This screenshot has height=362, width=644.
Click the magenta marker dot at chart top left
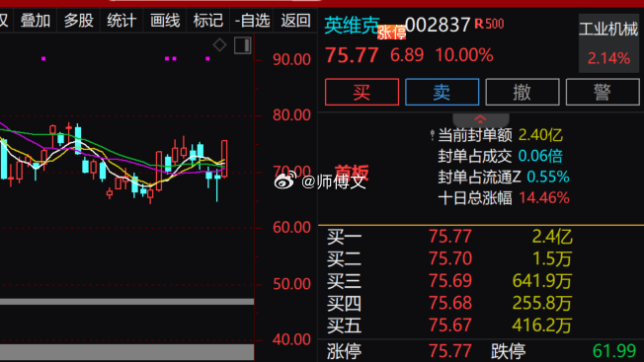coord(43,58)
